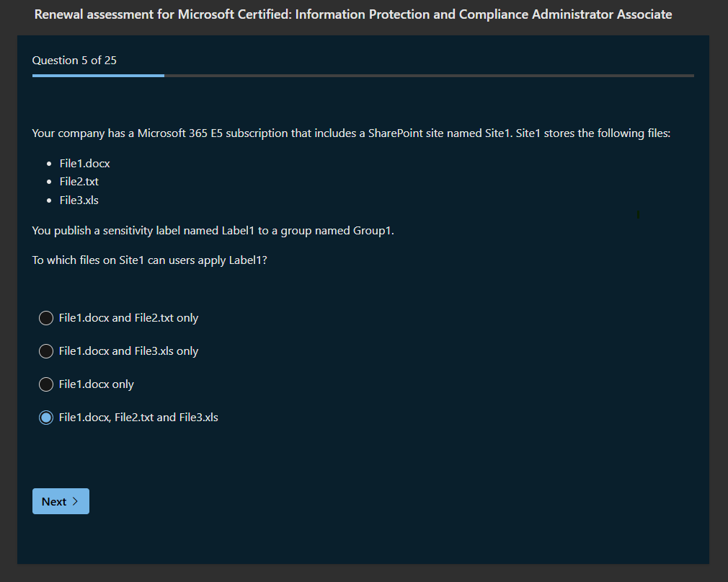Pick the 'File1.docx only' radio button

[46, 384]
